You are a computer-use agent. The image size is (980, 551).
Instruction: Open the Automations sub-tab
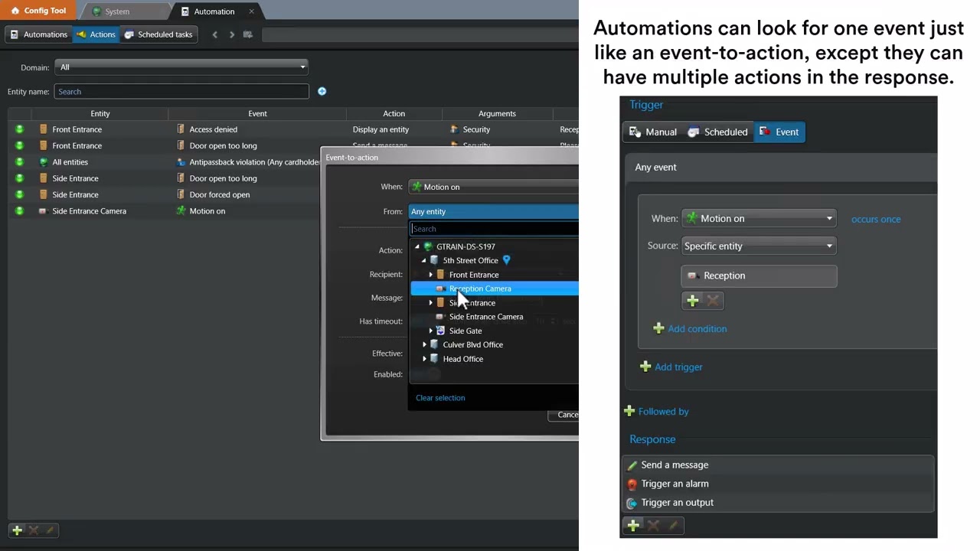tap(38, 34)
